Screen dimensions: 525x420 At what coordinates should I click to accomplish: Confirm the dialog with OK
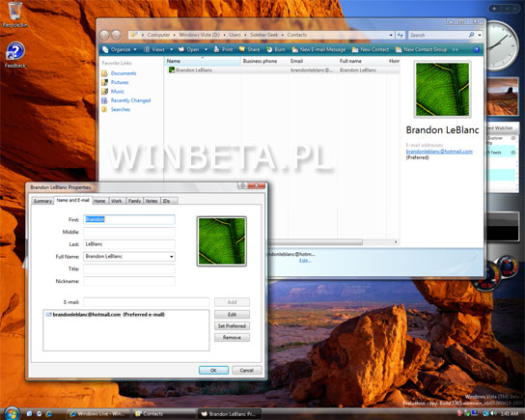click(x=213, y=371)
